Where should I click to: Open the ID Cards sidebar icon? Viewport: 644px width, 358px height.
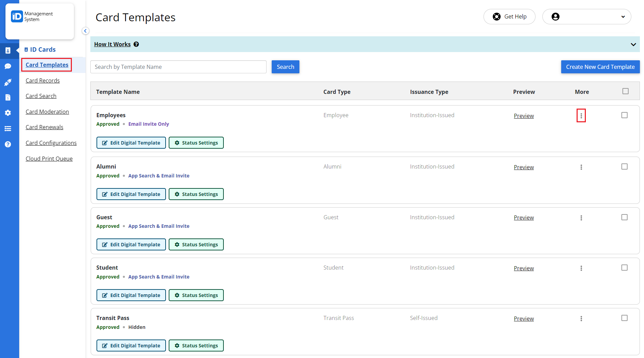[8, 50]
